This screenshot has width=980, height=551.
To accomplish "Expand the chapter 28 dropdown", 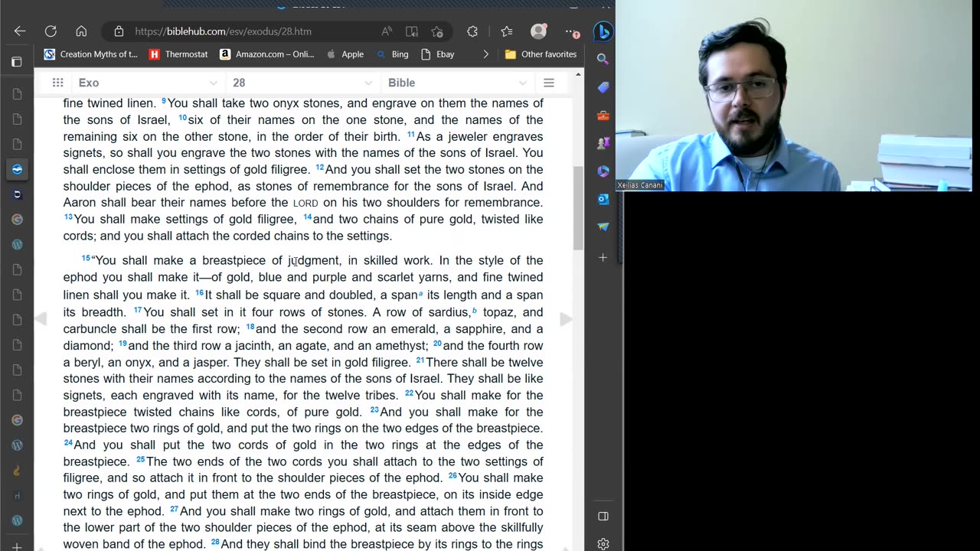I will 302,83.
